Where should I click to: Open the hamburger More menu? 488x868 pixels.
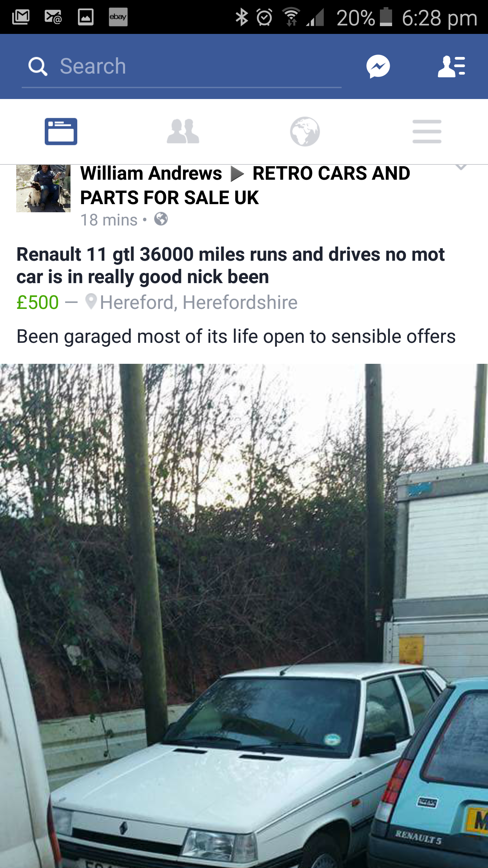tap(427, 132)
